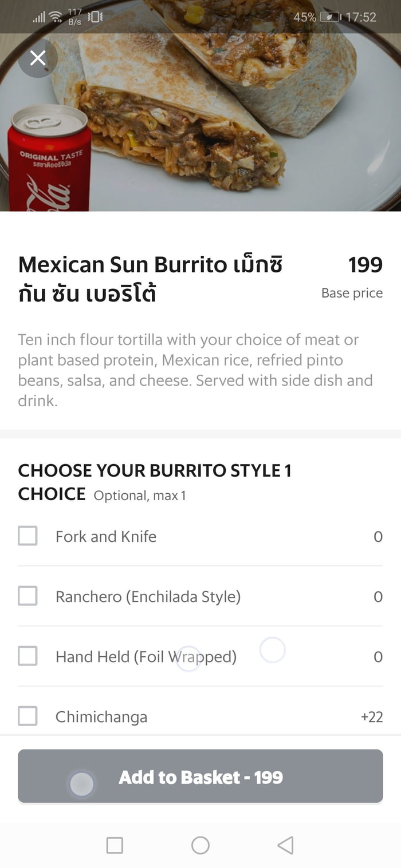
Task: Tap the Wi-Fi status bar icon
Action: (54, 17)
